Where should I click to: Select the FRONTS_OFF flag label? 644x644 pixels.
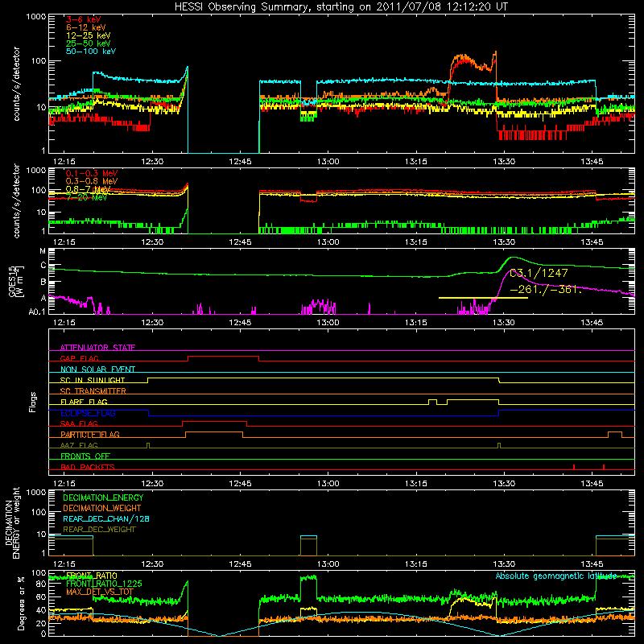pyautogui.click(x=85, y=456)
